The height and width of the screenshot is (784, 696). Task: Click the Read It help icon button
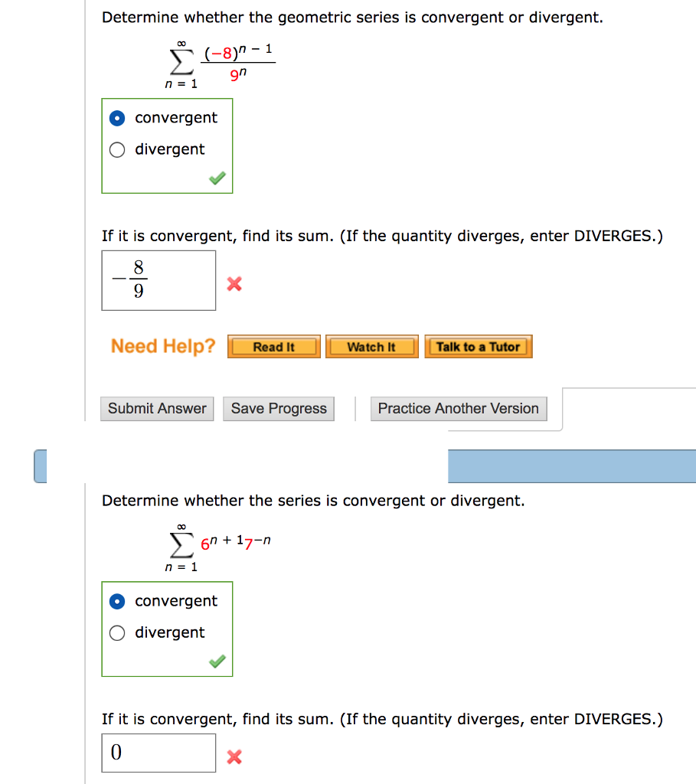273,346
